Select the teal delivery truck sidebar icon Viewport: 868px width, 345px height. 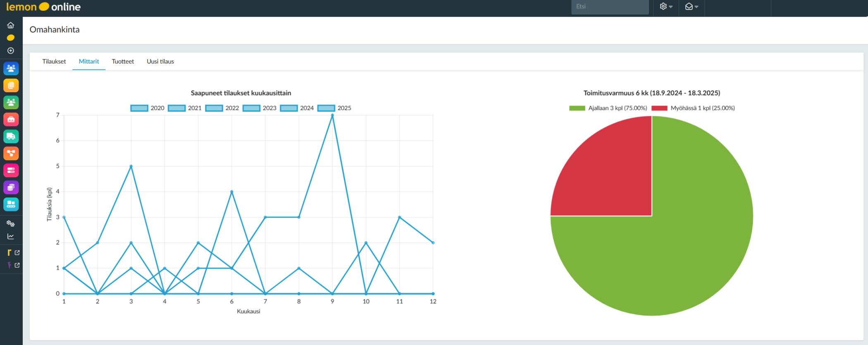tap(11, 137)
